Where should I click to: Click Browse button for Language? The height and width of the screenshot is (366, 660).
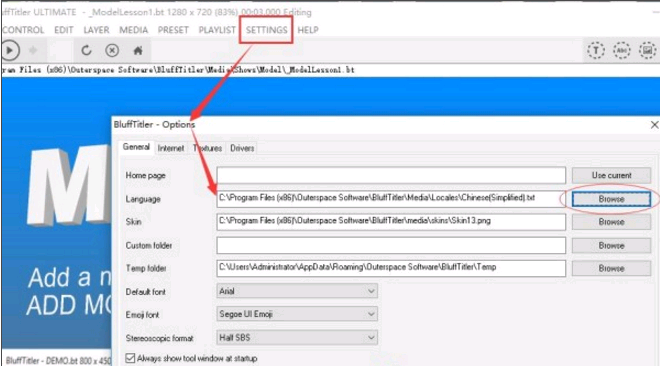pos(611,199)
